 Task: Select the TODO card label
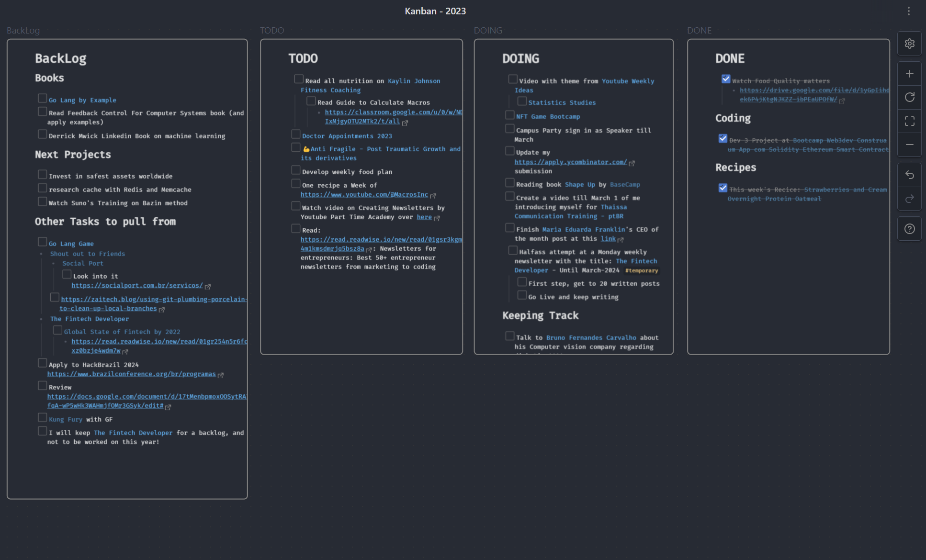coord(271,31)
